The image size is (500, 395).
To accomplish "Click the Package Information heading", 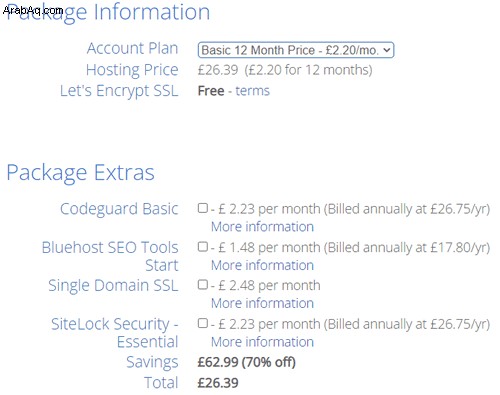I will (109, 12).
